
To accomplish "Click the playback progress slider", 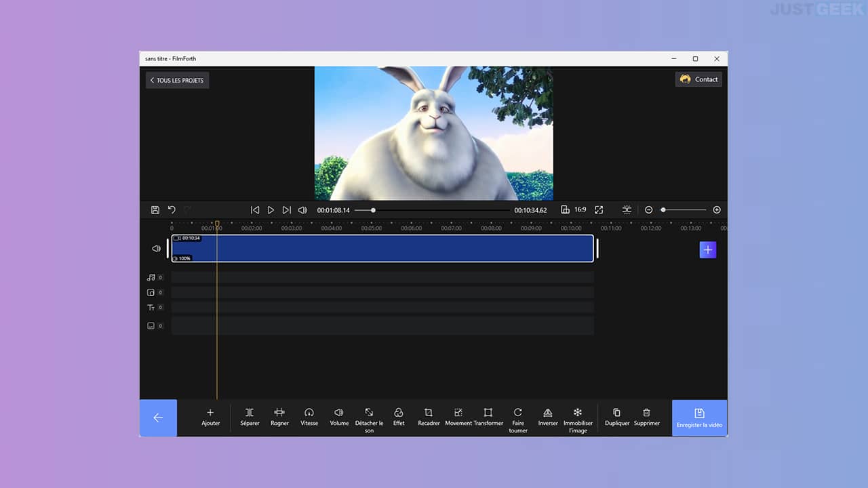I will point(432,210).
